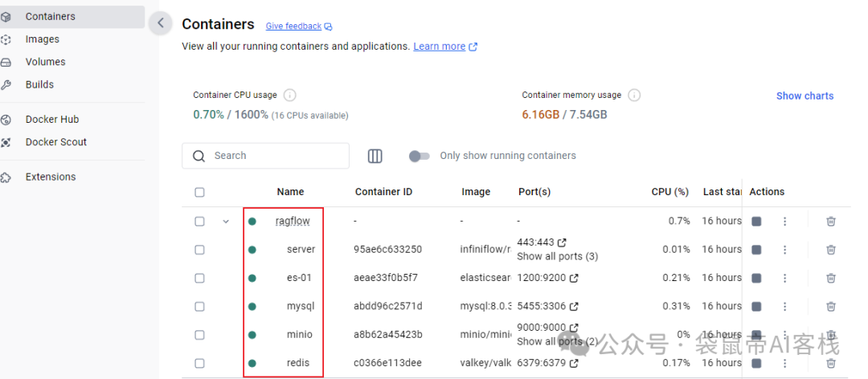
Task: Click Show charts
Action: click(805, 96)
